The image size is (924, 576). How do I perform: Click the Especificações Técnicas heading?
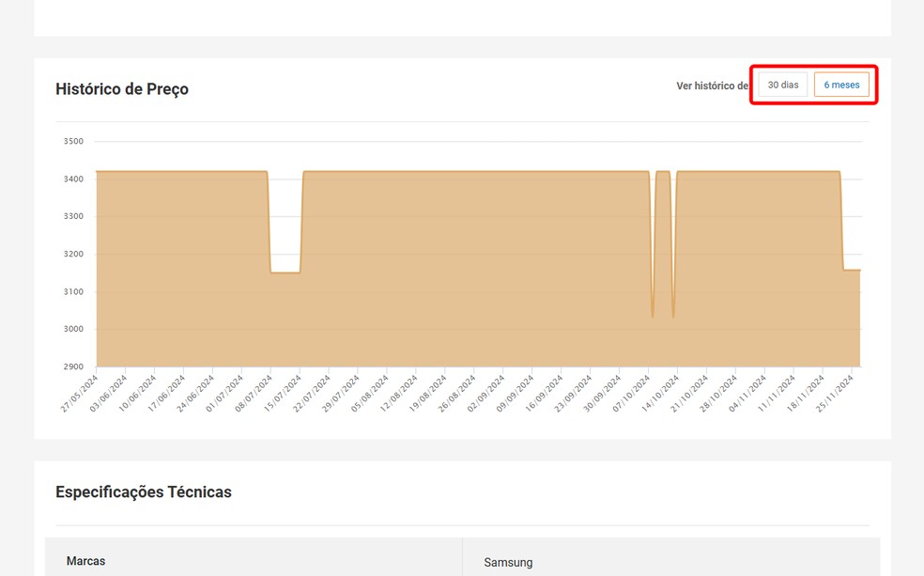pos(143,491)
